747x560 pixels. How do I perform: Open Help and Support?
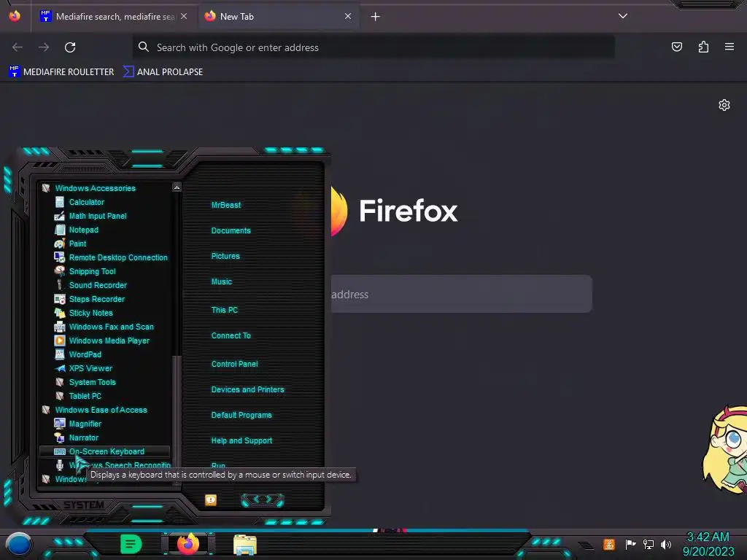coord(241,440)
